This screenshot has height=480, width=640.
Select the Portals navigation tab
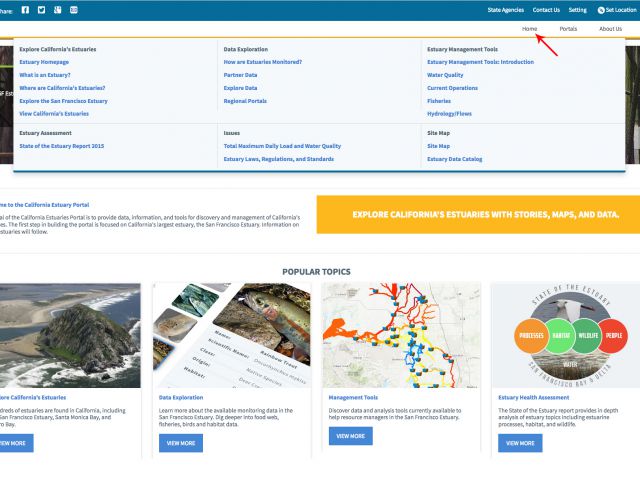(568, 29)
